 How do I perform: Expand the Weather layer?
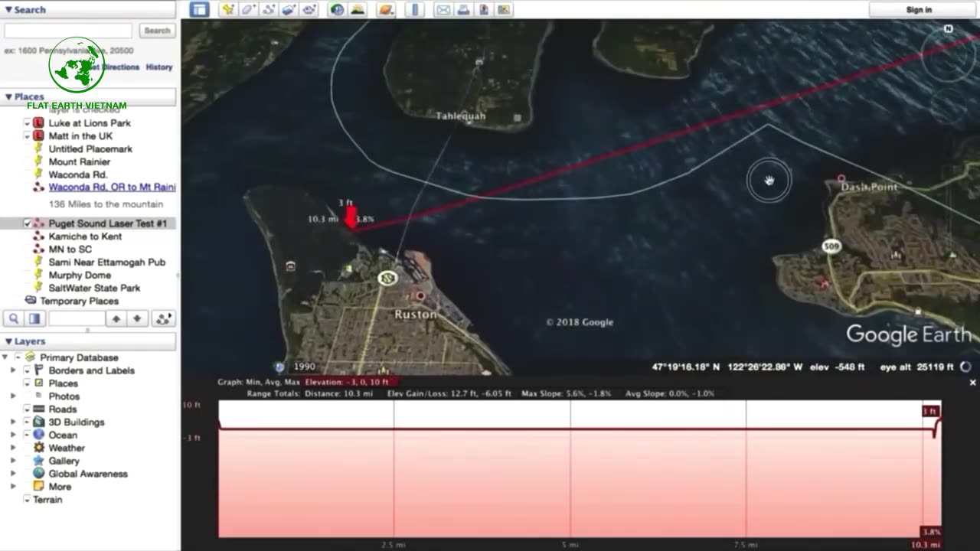coord(13,448)
